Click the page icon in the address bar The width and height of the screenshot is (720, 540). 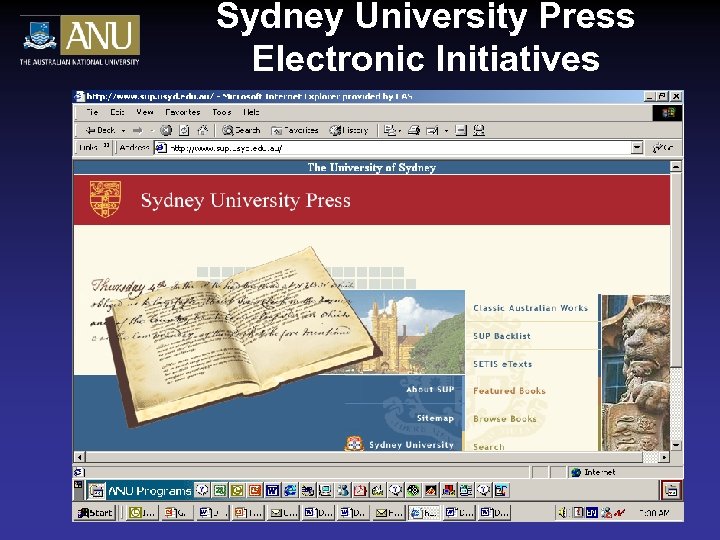pyautogui.click(x=161, y=148)
